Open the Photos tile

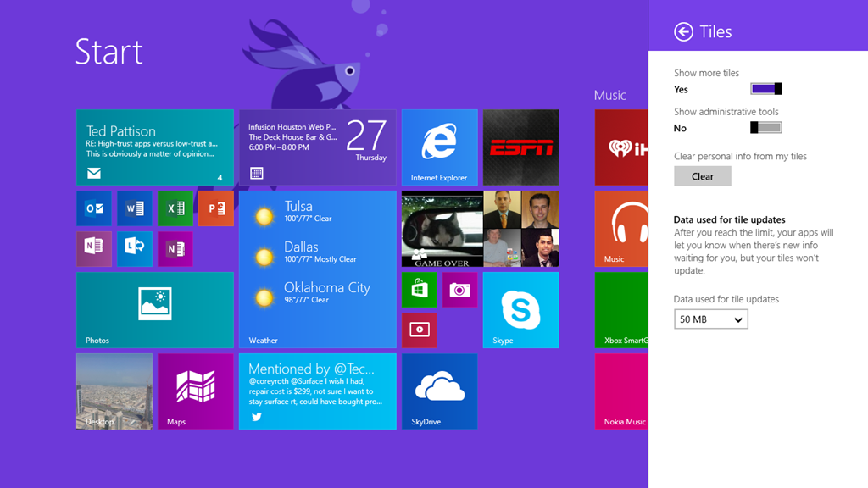(x=155, y=310)
